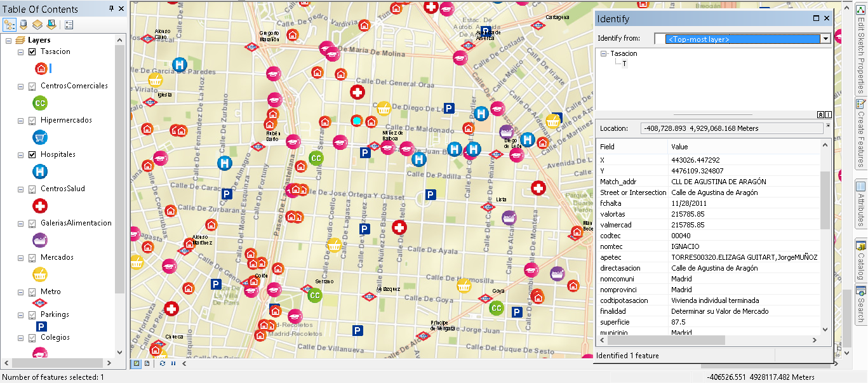Refresh the map display
This screenshot has height=383, width=868.
tap(163, 363)
